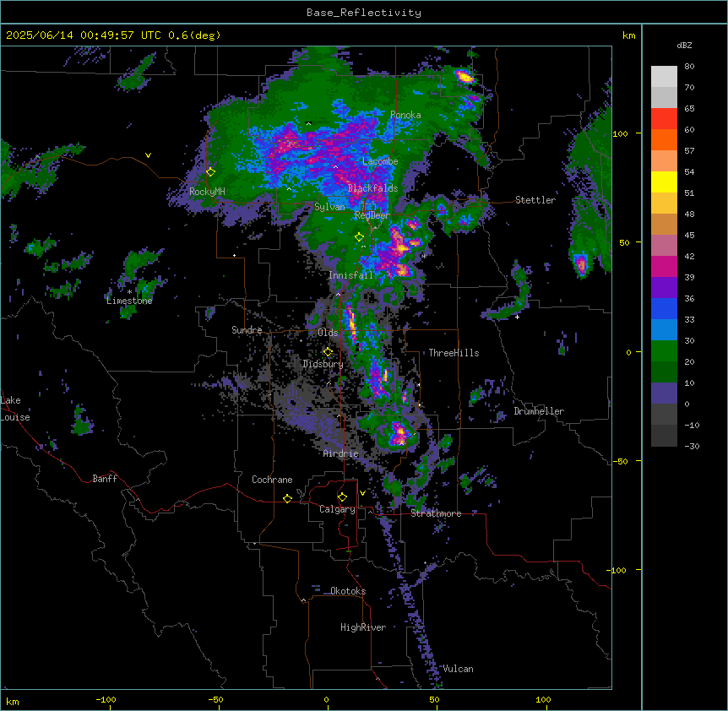728x711 pixels.
Task: Click the white asterisk marker above Limestone
Action: click(129, 292)
